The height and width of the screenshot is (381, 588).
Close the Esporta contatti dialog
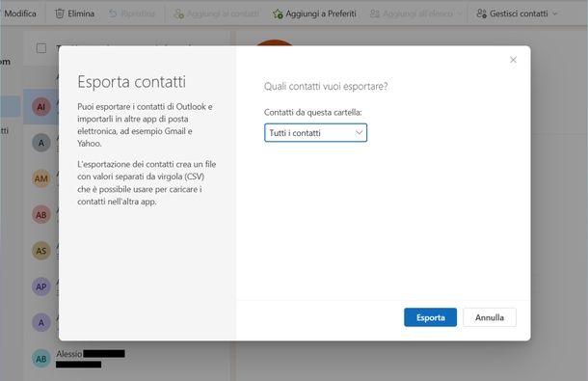[x=513, y=60]
